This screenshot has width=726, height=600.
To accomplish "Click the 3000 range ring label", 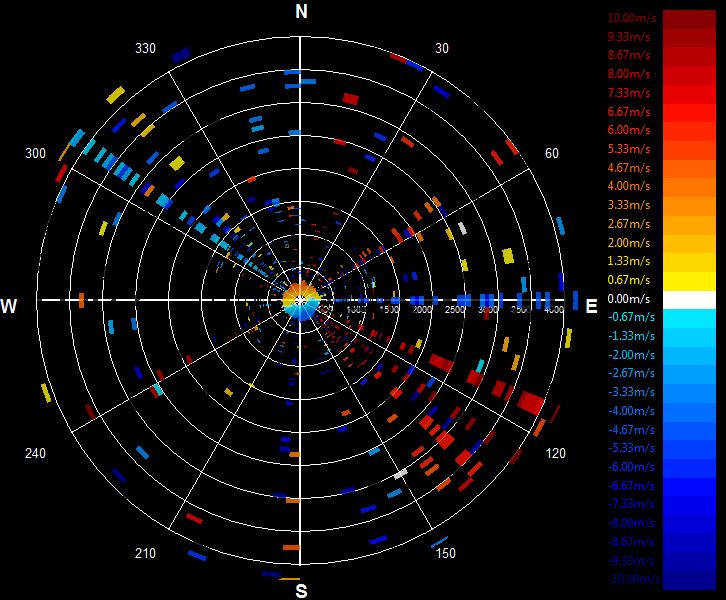I will 488,309.
